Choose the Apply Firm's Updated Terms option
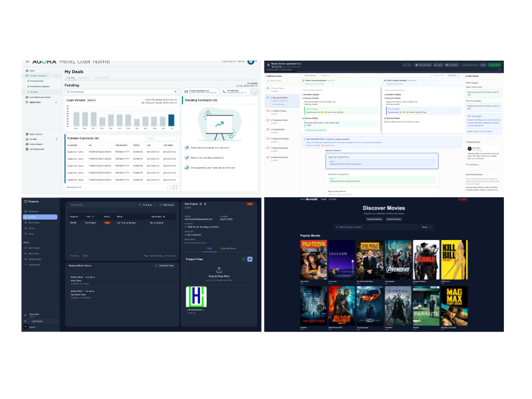The height and width of the screenshot is (399, 532). [381, 161]
